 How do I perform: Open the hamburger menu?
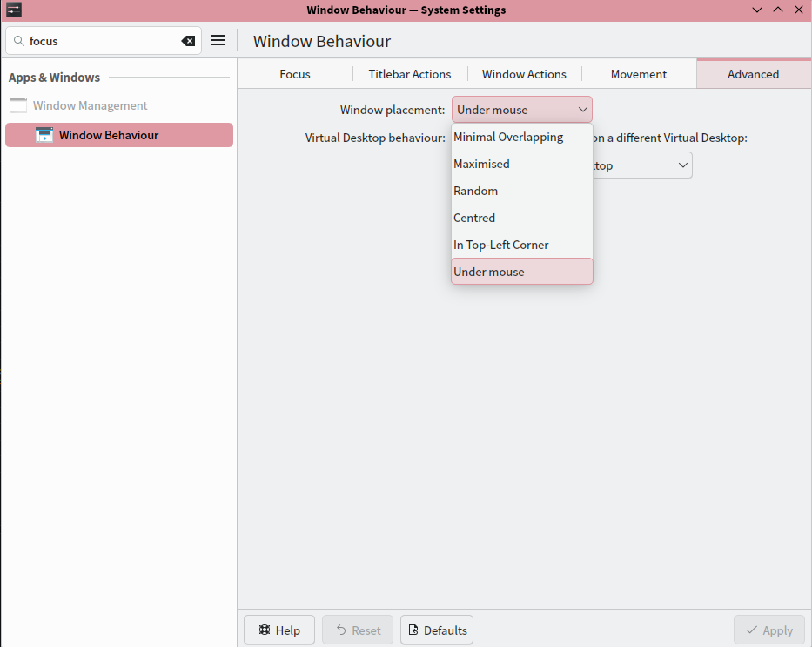(218, 40)
